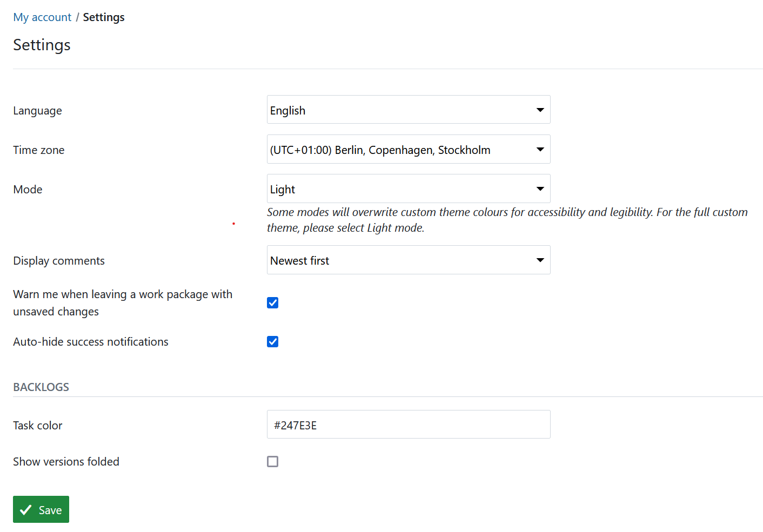Click the Task color field with #247E3E
This screenshot has height=532, width=763.
point(408,425)
